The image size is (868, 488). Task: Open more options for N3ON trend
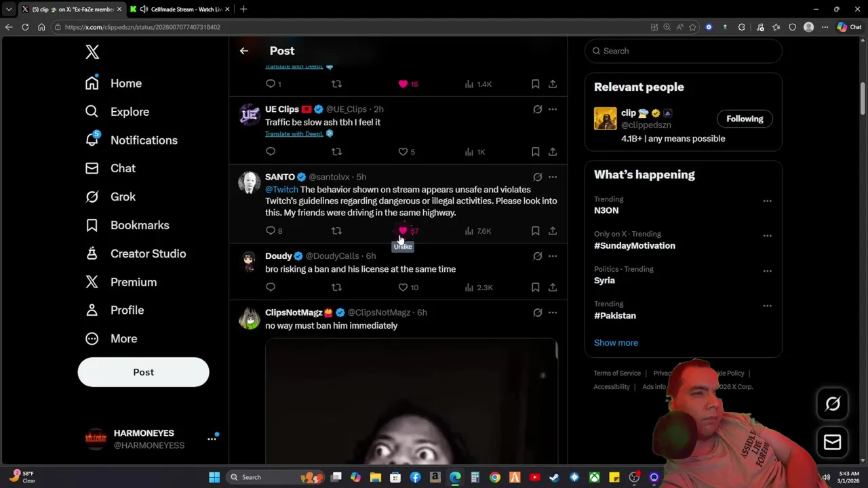pos(767,201)
